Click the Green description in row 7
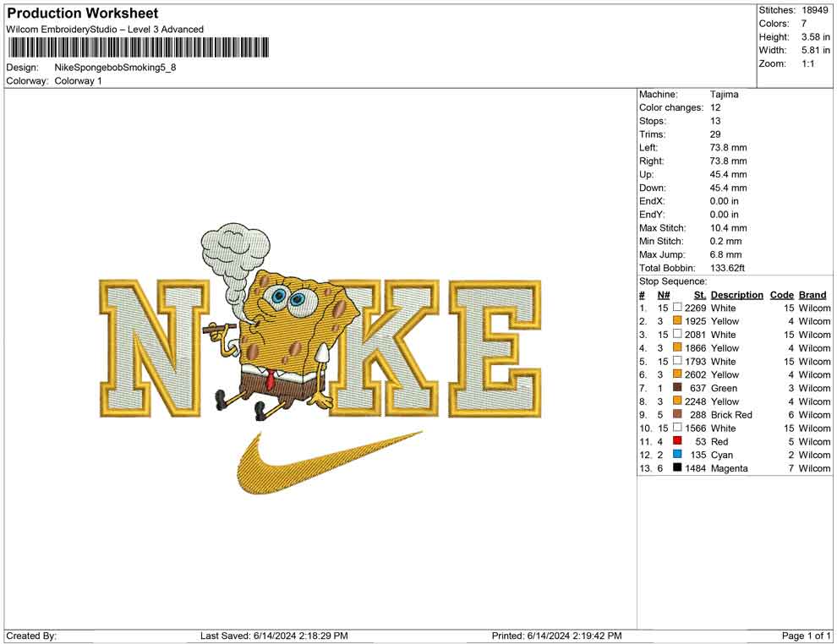This screenshot has height=644, width=837. coord(724,388)
